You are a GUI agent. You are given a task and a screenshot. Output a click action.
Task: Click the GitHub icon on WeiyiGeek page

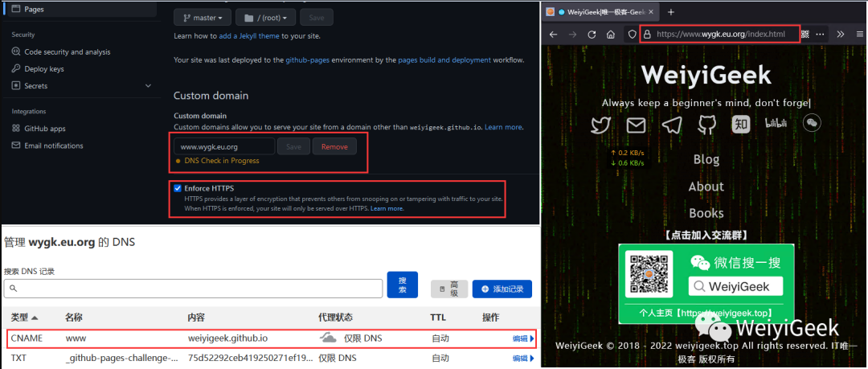click(706, 125)
